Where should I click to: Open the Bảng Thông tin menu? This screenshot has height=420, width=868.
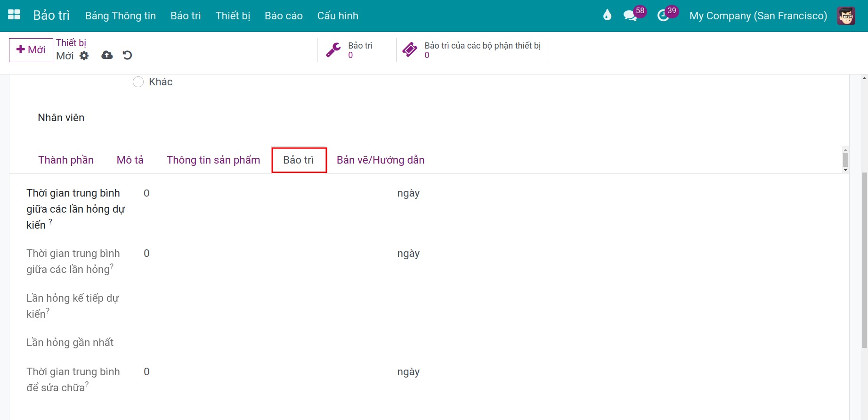121,16
